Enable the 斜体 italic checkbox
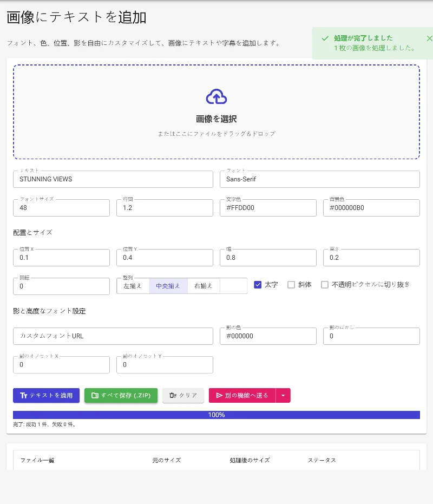 pyautogui.click(x=291, y=285)
